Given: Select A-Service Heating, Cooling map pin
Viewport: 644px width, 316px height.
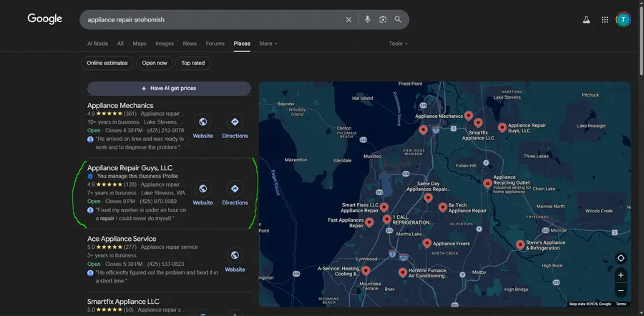Looking at the screenshot, I should tap(366, 270).
